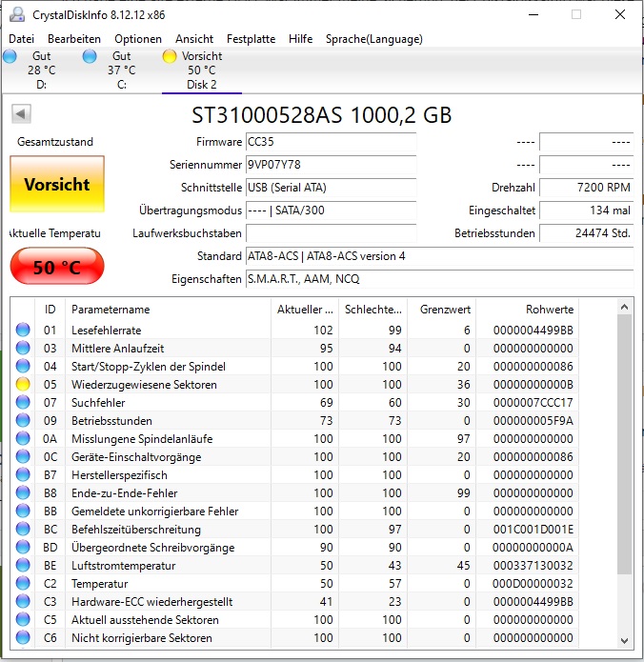Click status icon of Nicht korrigierbare Sektoren row

23,637
